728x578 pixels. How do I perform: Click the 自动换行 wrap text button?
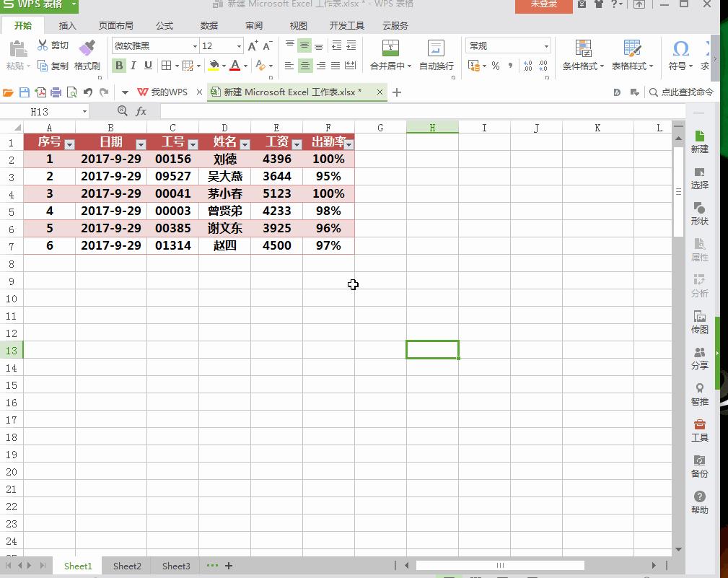tap(436, 56)
